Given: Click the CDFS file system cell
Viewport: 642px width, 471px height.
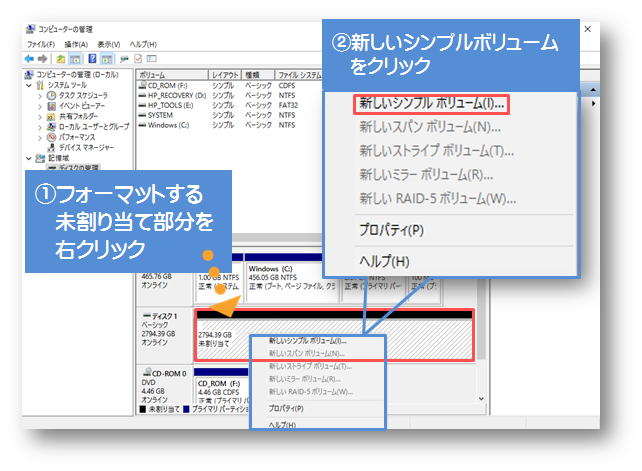Looking at the screenshot, I should [287, 85].
